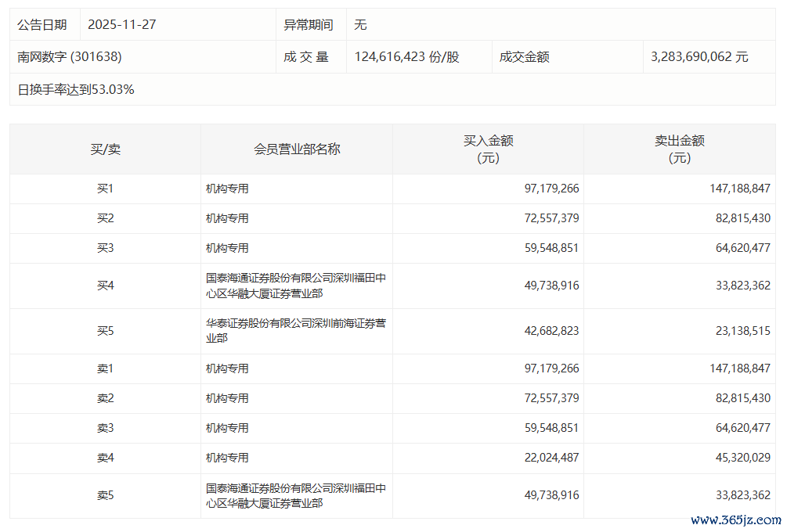787x532 pixels.
Task: Click the 卖3 row label
Action: [x=105, y=428]
